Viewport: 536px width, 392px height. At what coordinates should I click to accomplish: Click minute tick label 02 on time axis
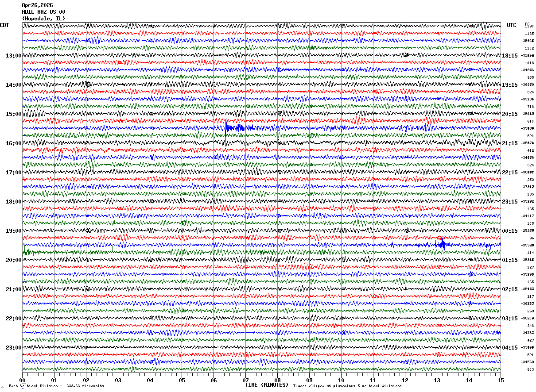pyautogui.click(x=86, y=380)
